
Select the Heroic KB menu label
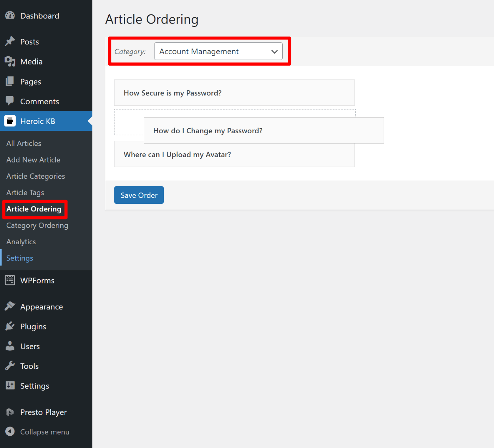tap(38, 121)
